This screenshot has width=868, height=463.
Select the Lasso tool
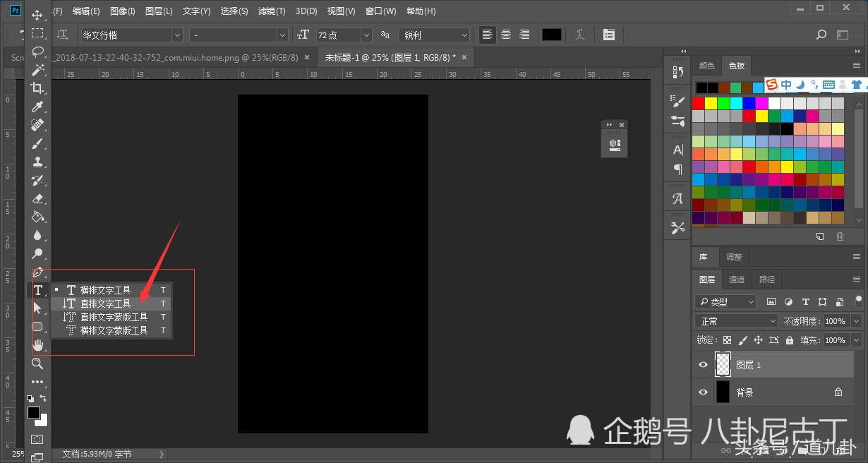(38, 51)
